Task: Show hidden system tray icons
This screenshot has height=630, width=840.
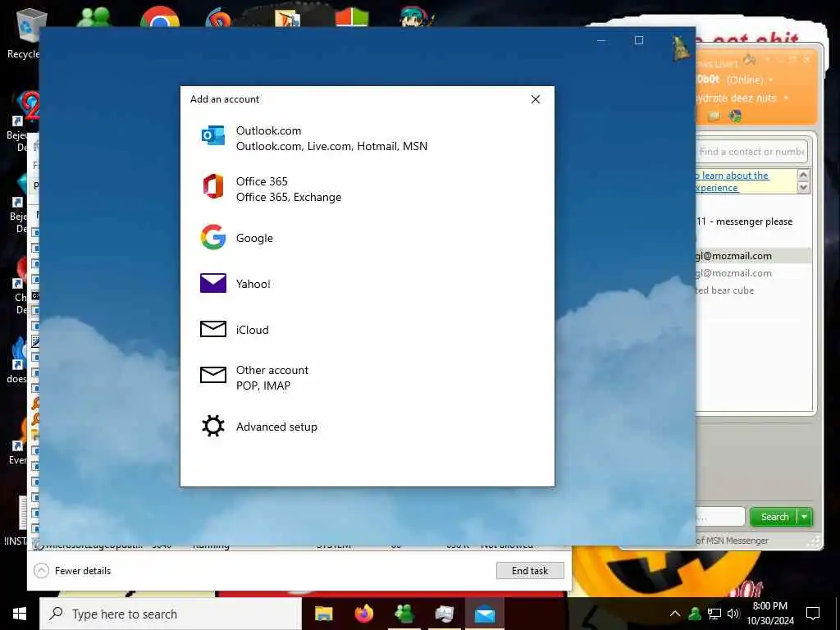Action: tap(675, 614)
